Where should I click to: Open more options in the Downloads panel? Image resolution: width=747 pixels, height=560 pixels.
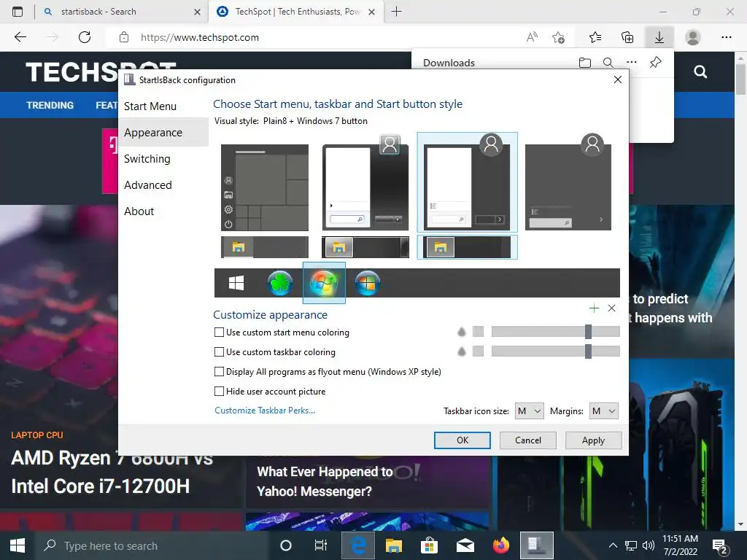click(x=632, y=62)
